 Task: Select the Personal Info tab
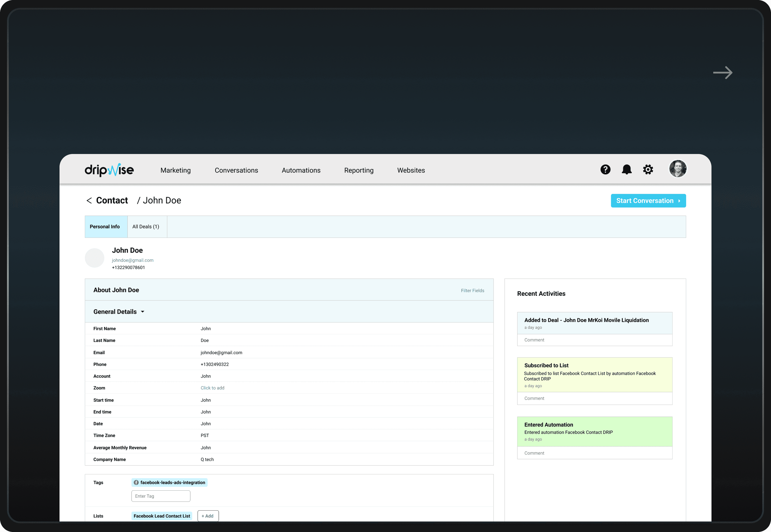[x=105, y=227]
